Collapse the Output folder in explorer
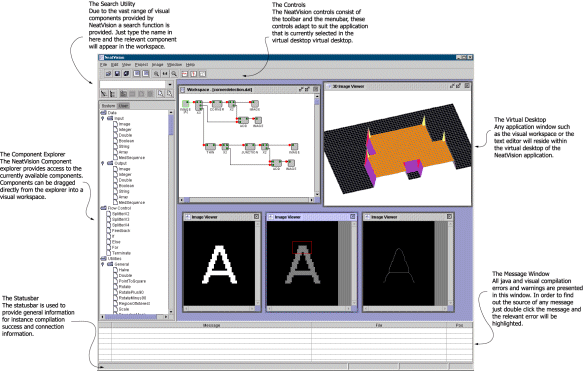 [103, 163]
